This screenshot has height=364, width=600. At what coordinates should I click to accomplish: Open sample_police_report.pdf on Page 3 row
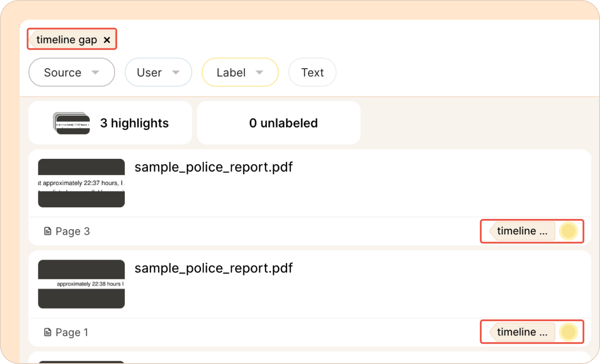pyautogui.click(x=214, y=167)
